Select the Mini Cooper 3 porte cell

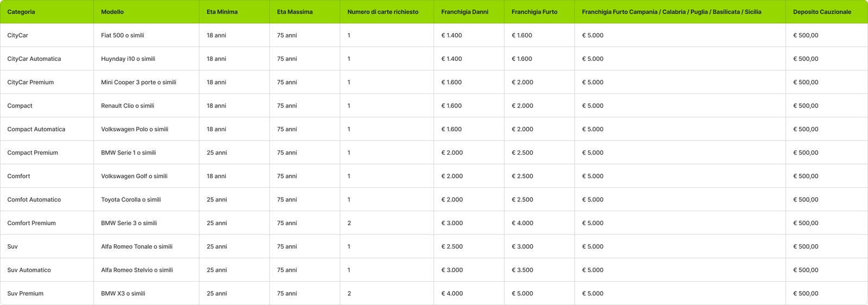coord(138,82)
